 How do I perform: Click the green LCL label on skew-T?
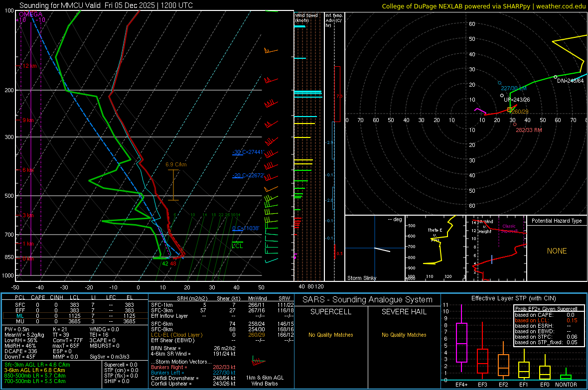pos(237,246)
